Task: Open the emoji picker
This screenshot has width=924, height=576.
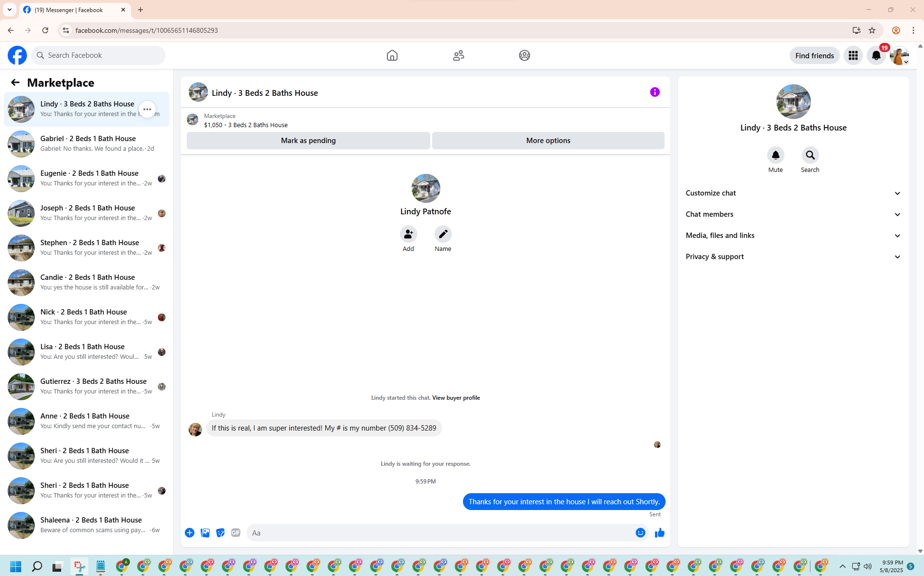Action: (x=641, y=533)
